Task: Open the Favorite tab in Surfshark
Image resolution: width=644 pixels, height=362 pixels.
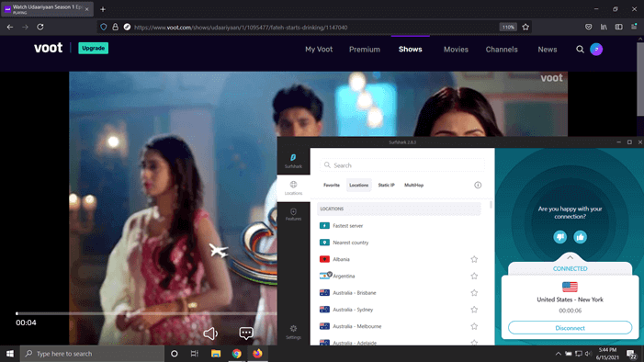Action: [332, 186]
